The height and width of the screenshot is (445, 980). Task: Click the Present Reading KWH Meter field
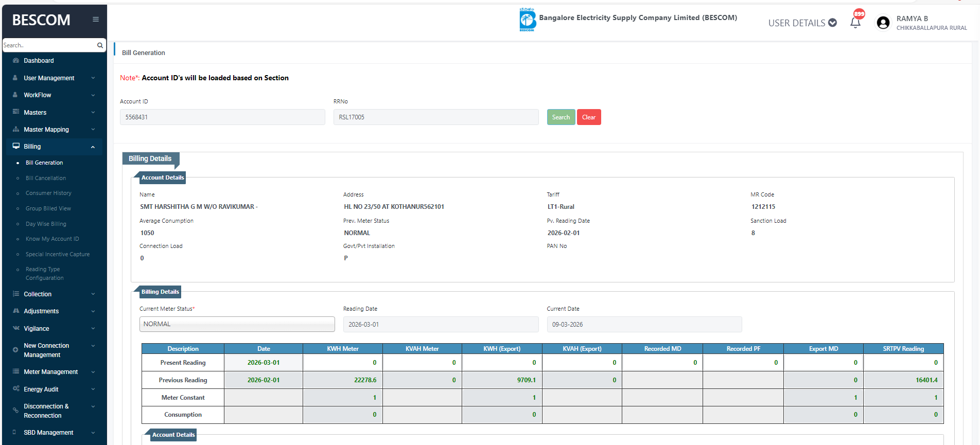click(342, 363)
